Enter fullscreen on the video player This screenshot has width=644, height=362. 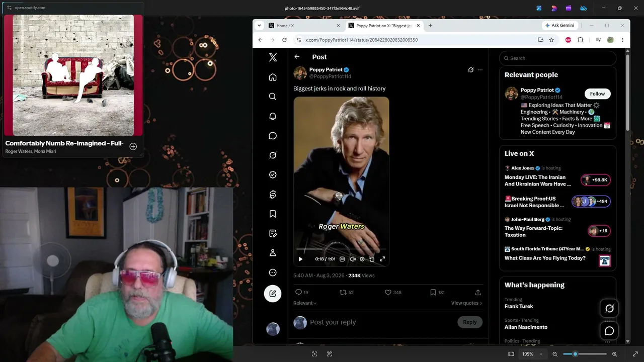(x=382, y=259)
